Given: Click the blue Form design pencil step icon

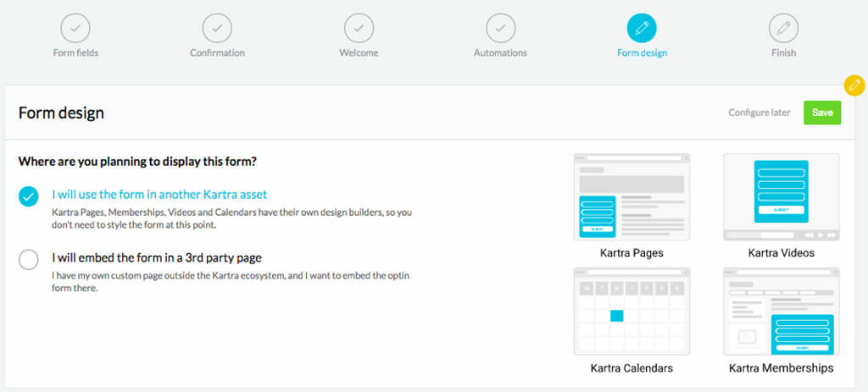Looking at the screenshot, I should click(x=642, y=28).
